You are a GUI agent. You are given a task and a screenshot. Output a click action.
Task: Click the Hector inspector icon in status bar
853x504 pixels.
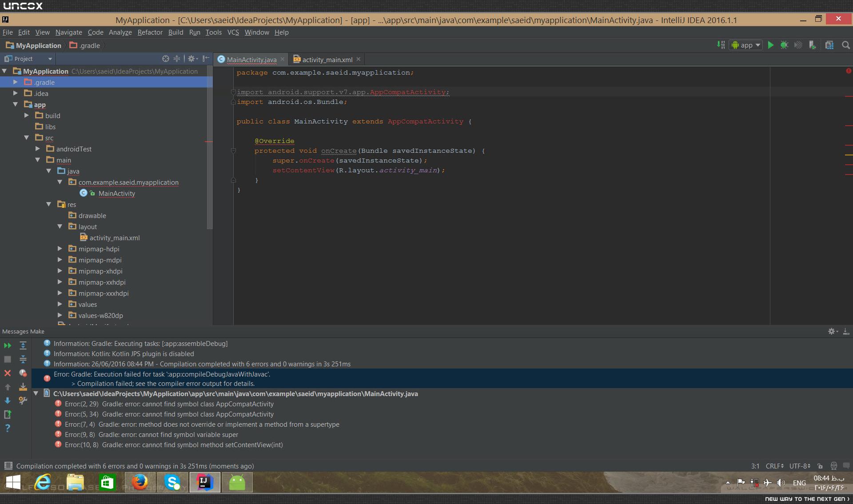(x=834, y=466)
